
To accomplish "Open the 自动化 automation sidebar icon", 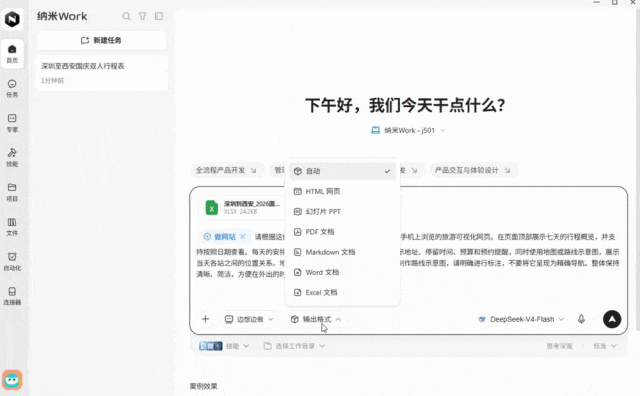I will (12, 261).
